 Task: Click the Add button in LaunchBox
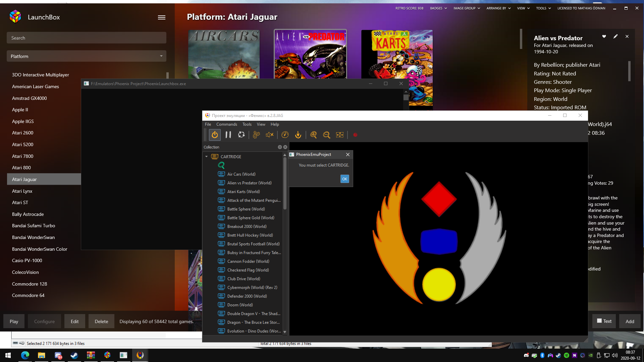pos(630,321)
